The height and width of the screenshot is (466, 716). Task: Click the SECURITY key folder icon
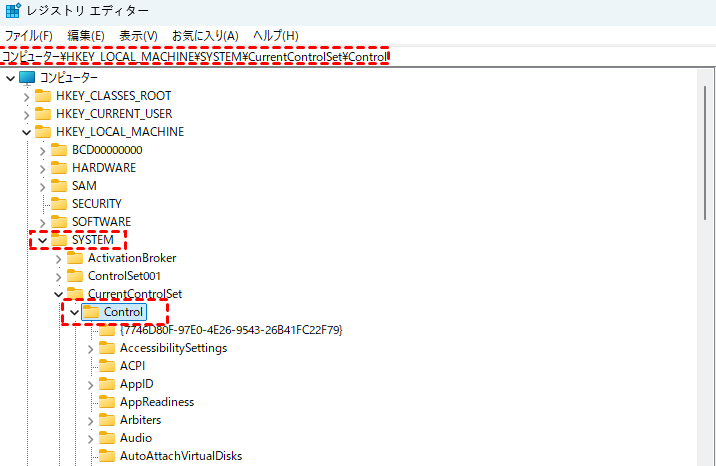coord(59,204)
